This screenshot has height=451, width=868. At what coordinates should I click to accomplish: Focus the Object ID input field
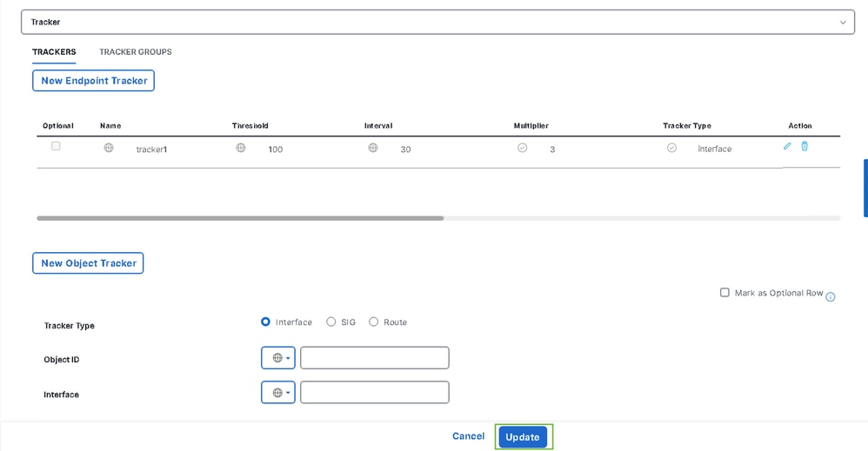(x=375, y=358)
